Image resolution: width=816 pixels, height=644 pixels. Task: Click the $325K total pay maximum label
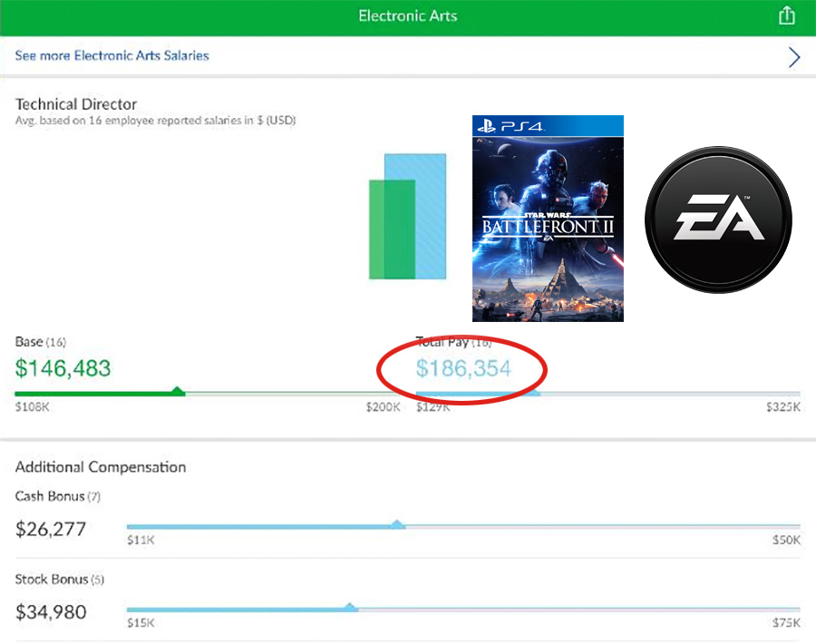tap(782, 407)
